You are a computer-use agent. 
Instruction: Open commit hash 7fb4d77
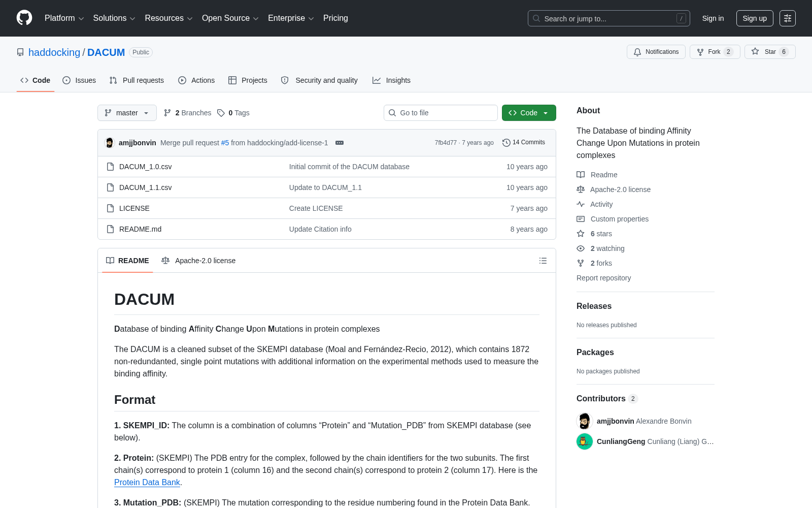point(446,143)
